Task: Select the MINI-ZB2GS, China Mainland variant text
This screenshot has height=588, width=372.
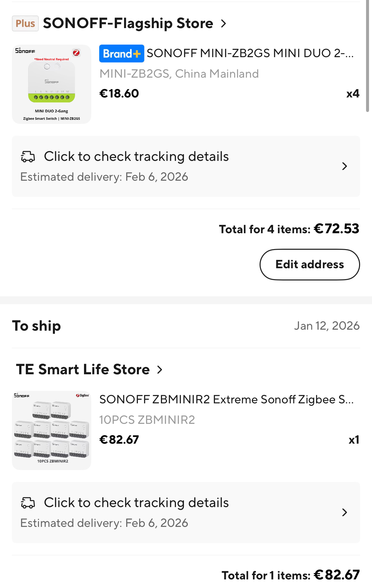Action: [x=179, y=74]
